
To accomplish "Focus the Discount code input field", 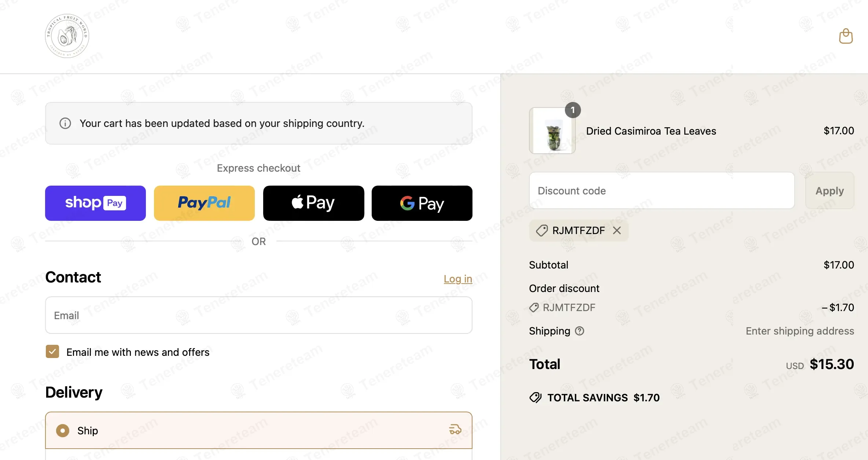I will tap(662, 190).
